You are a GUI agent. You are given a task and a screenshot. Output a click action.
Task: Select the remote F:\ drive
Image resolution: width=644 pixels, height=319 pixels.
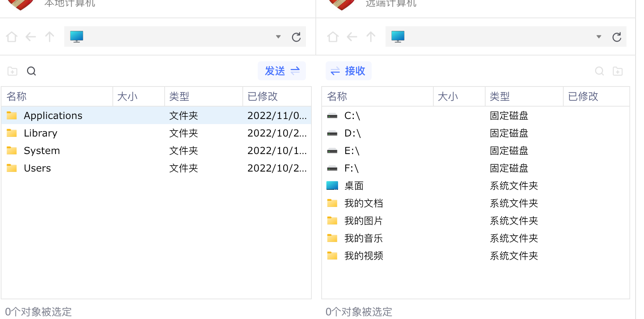476,168
